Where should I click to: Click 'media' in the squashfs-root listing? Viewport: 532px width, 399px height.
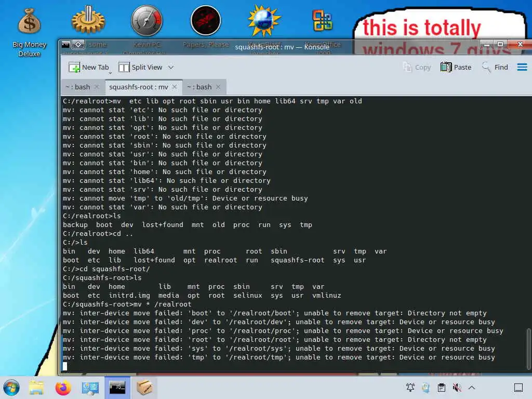pyautogui.click(x=169, y=296)
